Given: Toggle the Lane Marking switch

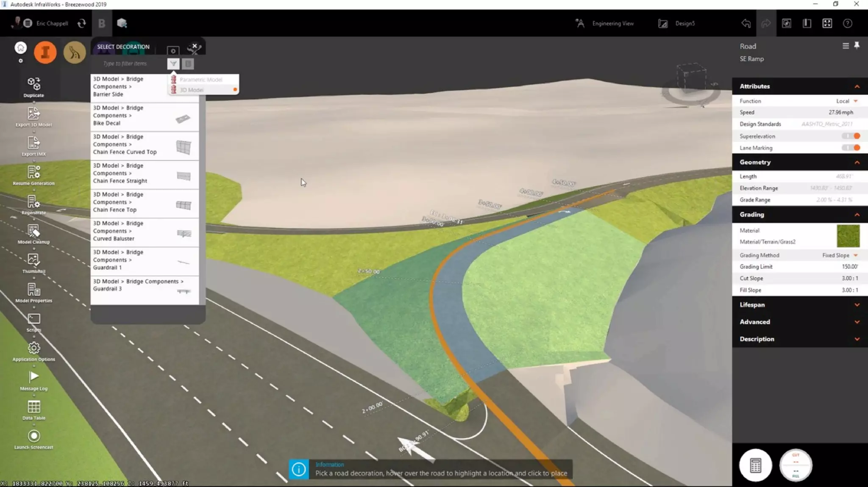Looking at the screenshot, I should (851, 148).
